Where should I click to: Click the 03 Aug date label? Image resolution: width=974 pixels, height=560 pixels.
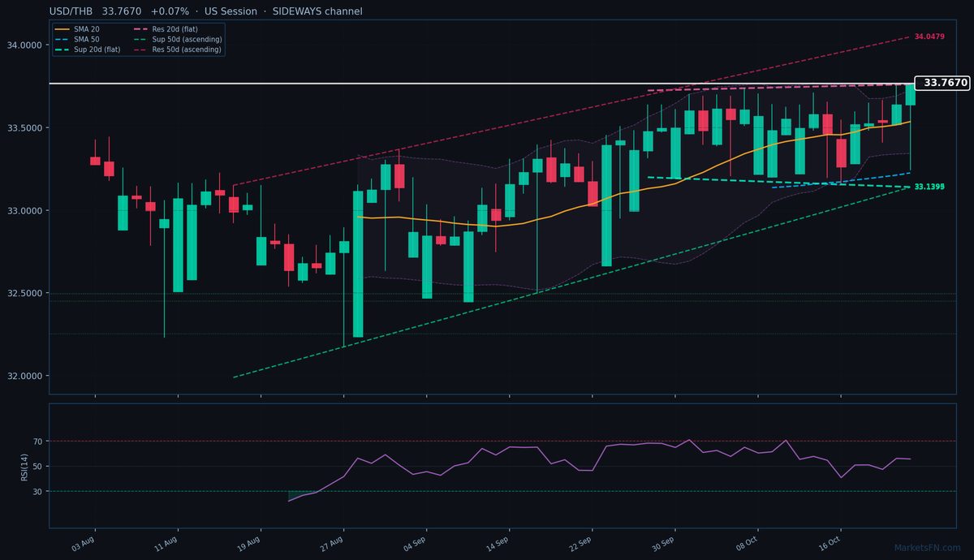pos(84,543)
